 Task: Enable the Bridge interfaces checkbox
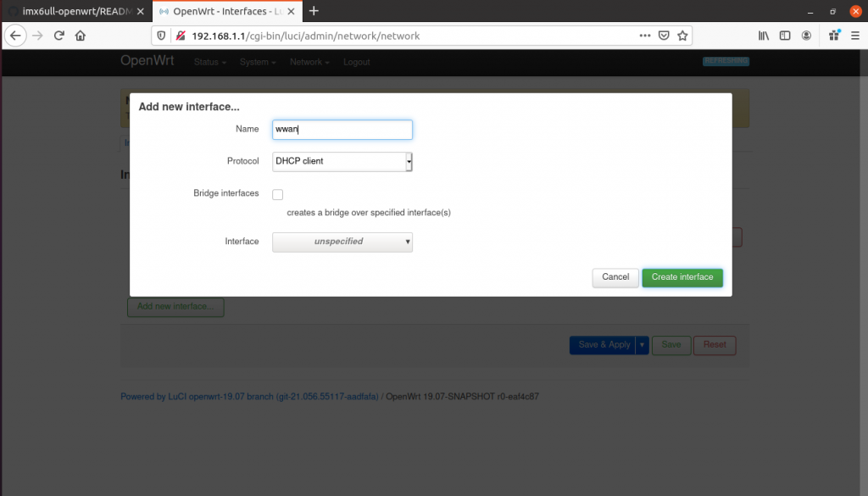[x=277, y=194]
